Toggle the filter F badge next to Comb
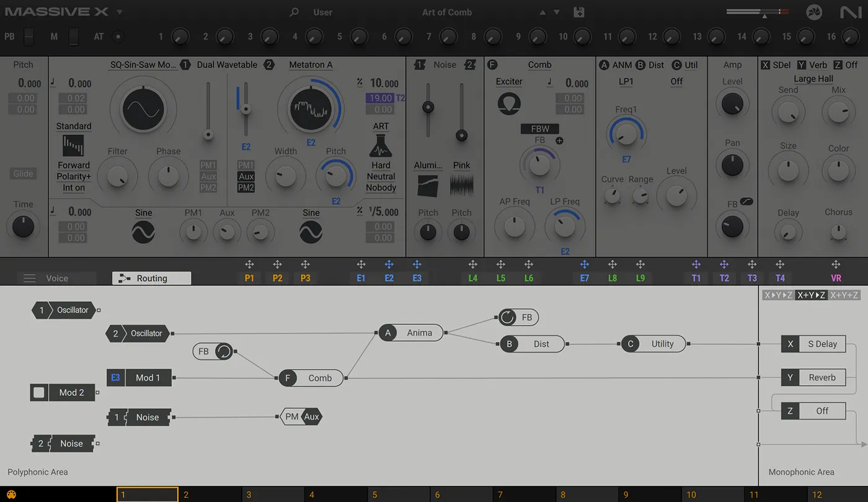The image size is (868, 502). tap(492, 65)
